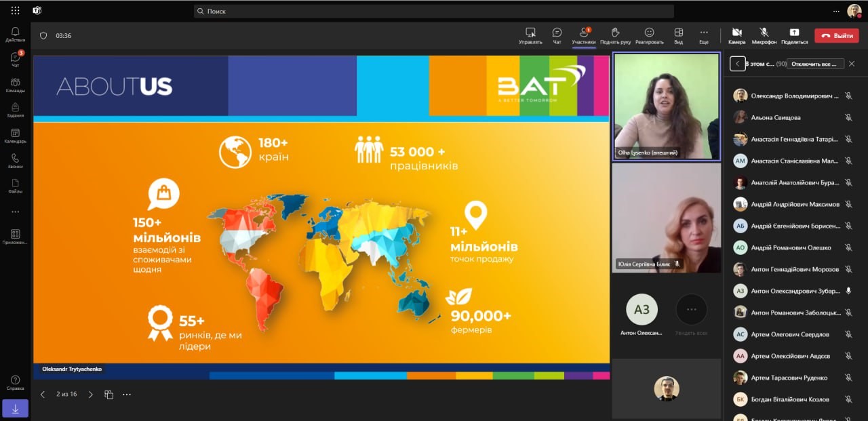This screenshot has height=421, width=868.
Task: Go to next slide arrow
Action: pyautogui.click(x=90, y=395)
